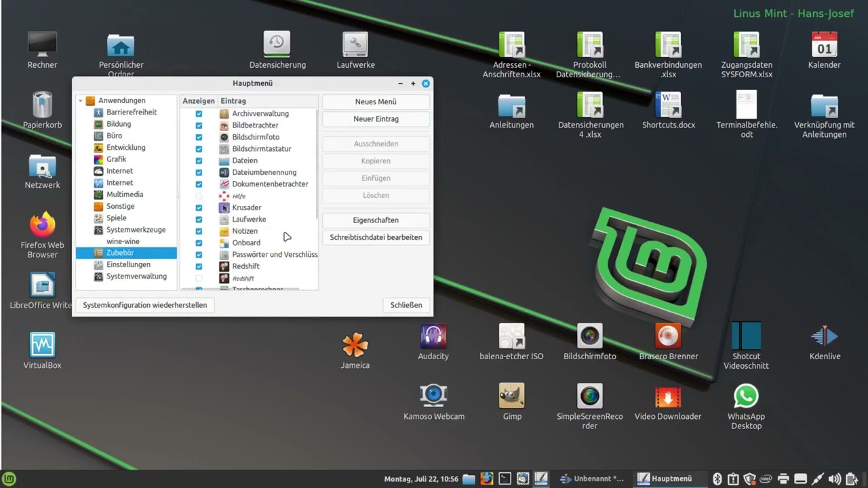This screenshot has height=488, width=868.
Task: Open the Linux Mint start menu
Action: click(10, 479)
